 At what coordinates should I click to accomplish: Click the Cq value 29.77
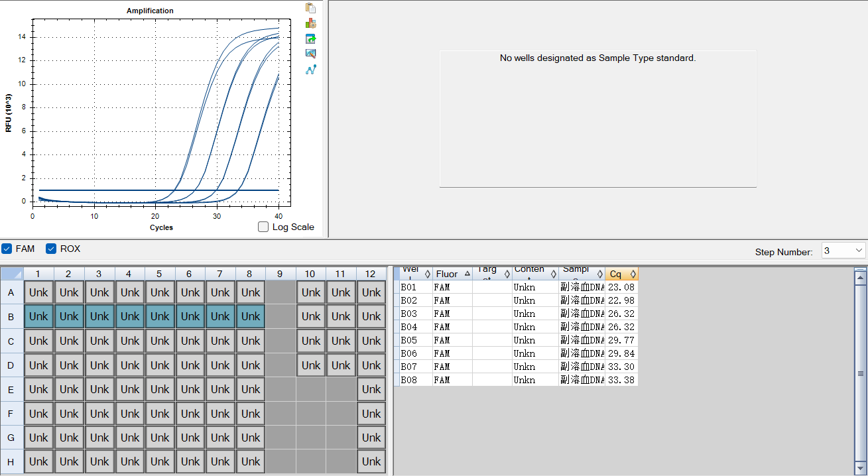(621, 340)
